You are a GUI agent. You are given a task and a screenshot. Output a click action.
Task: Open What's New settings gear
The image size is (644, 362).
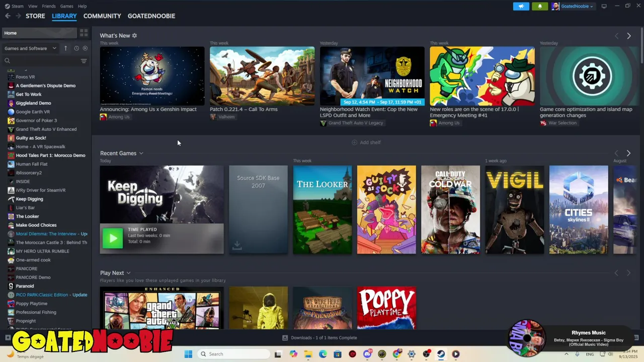(x=134, y=36)
